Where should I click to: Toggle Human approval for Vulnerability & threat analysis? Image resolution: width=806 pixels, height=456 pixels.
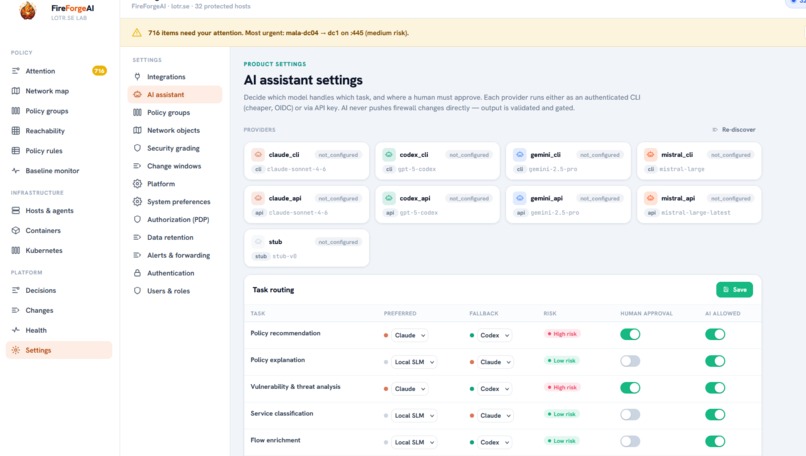[x=630, y=388]
